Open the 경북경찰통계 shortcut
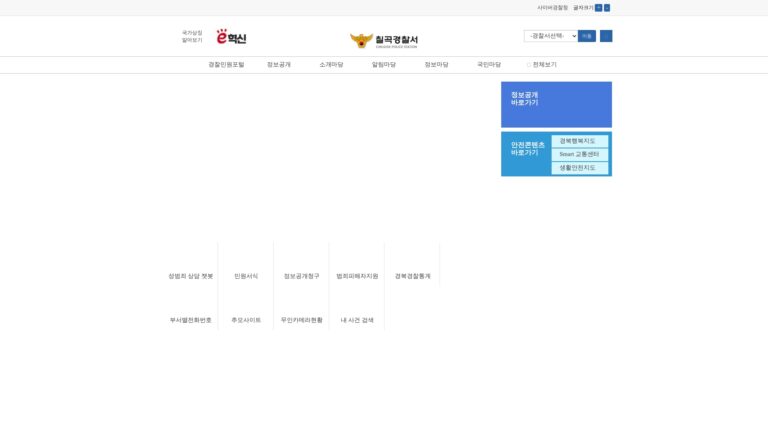 [412, 276]
